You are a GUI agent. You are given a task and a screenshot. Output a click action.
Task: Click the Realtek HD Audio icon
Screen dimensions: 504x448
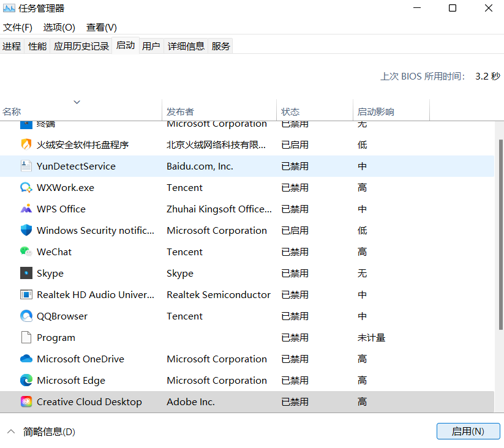pos(26,294)
